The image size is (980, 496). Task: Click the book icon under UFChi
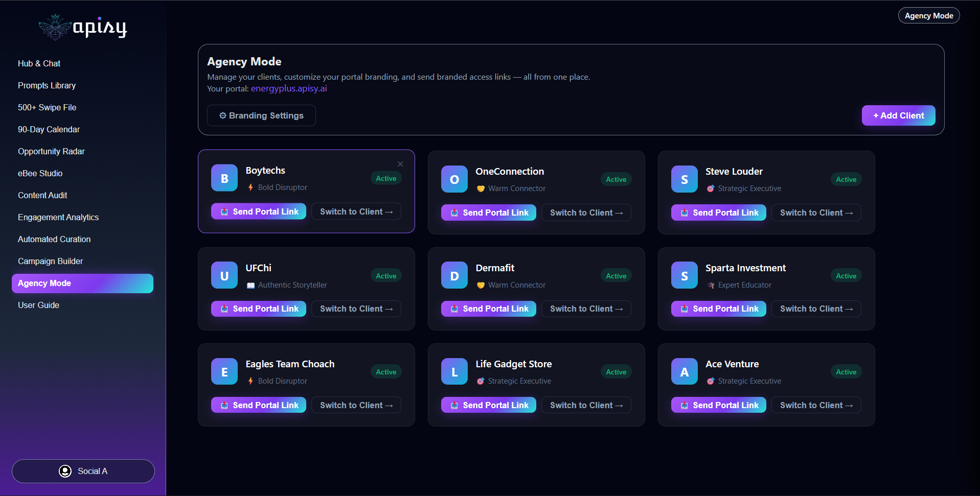click(250, 285)
